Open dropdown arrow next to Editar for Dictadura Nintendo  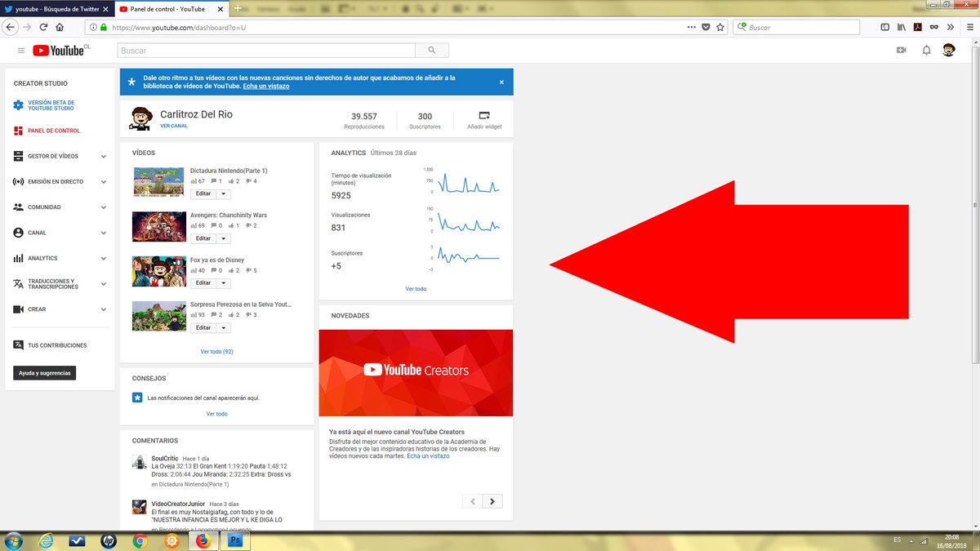coord(224,194)
